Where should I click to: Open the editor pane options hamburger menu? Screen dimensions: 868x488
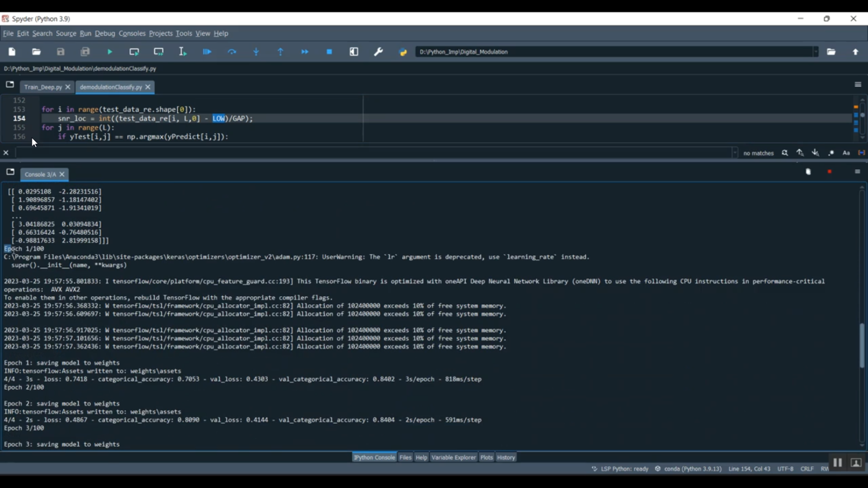pyautogui.click(x=858, y=84)
